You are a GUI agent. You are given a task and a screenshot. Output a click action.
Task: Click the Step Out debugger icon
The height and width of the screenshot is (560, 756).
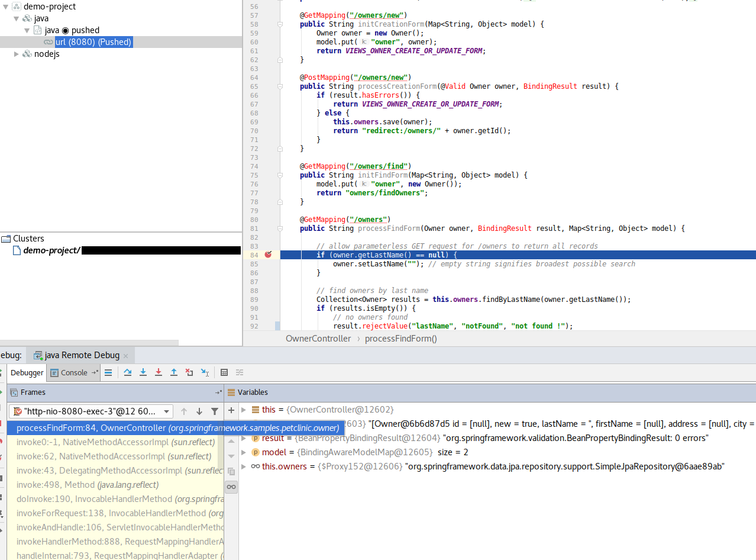tap(174, 372)
